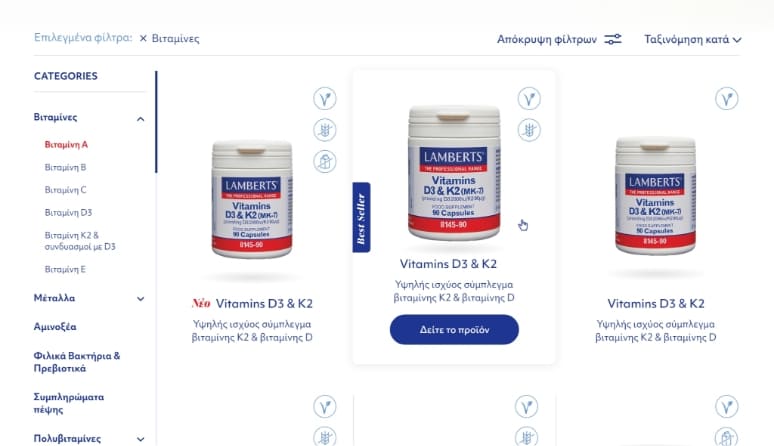Remove the Βιταμίνες selected filter

pyautogui.click(x=143, y=38)
